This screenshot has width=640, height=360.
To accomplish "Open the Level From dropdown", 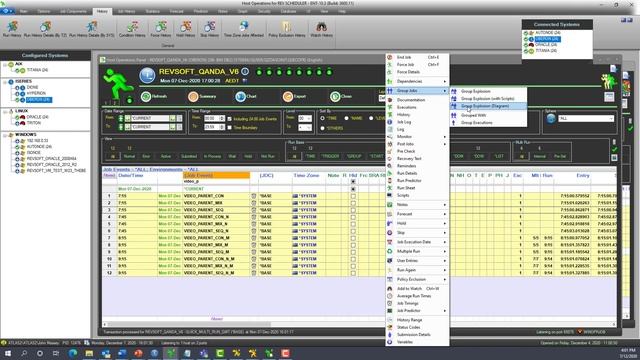I will [x=305, y=118].
